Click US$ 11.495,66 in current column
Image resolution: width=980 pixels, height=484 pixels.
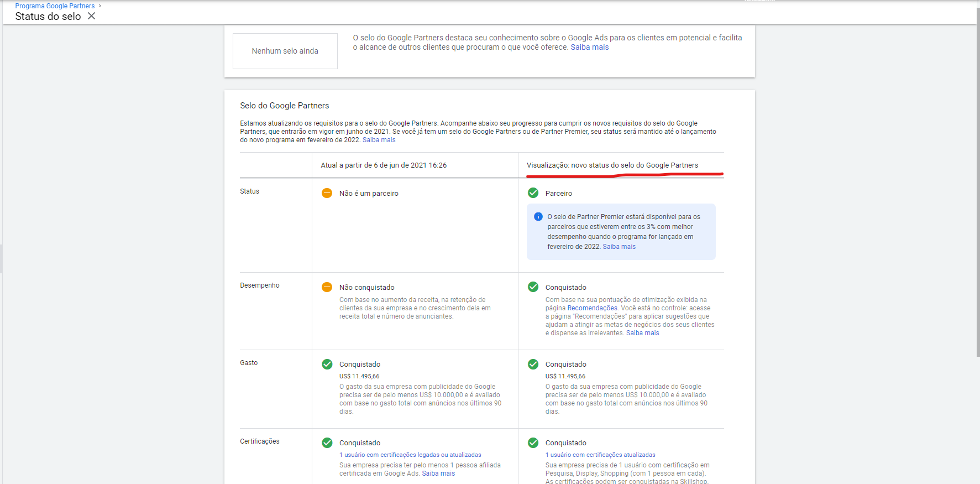click(359, 376)
